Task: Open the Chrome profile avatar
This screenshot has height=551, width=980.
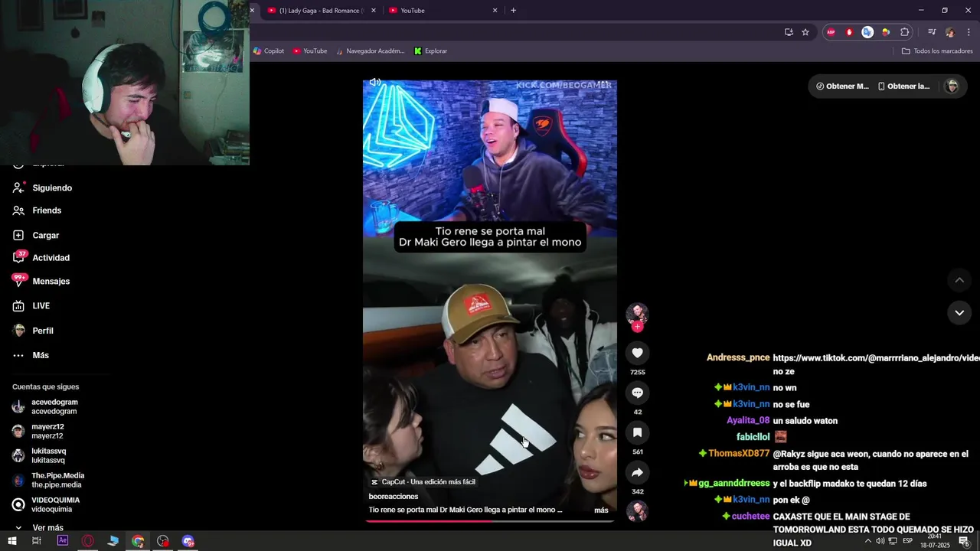Action: [950, 32]
